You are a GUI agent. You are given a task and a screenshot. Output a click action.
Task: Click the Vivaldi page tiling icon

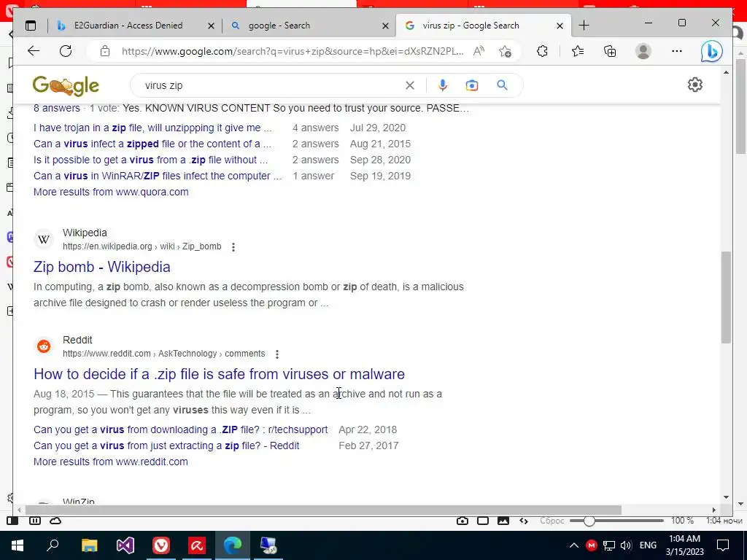point(483,521)
